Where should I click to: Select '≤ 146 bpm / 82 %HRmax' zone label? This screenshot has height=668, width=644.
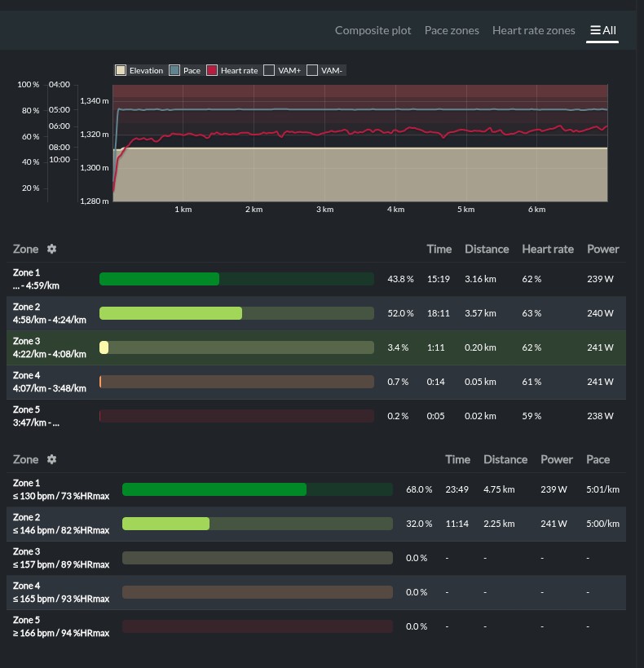61,530
